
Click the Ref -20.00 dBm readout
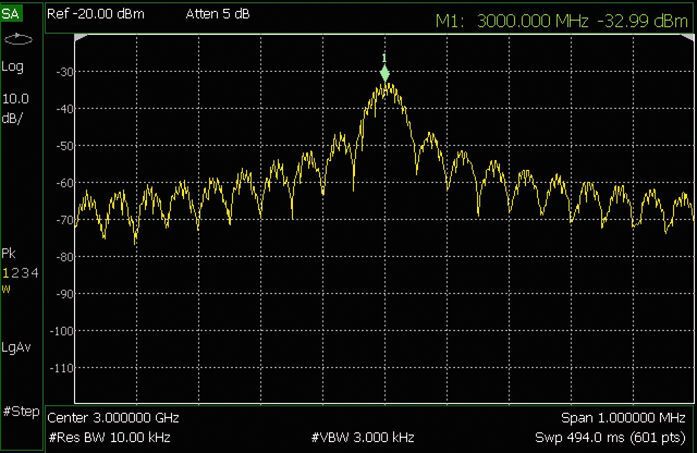pyautogui.click(x=96, y=14)
